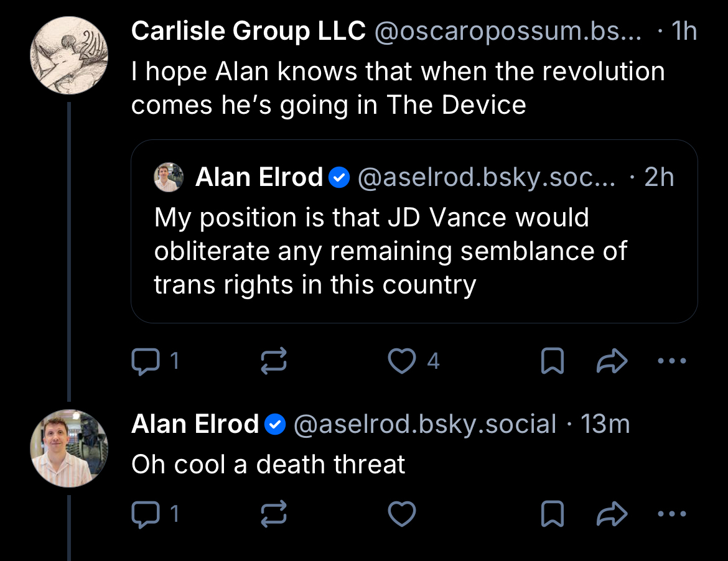Viewport: 728px width, 561px height.
Task: Open the @aselrod.bsky.social handle in reply
Action: click(x=424, y=424)
